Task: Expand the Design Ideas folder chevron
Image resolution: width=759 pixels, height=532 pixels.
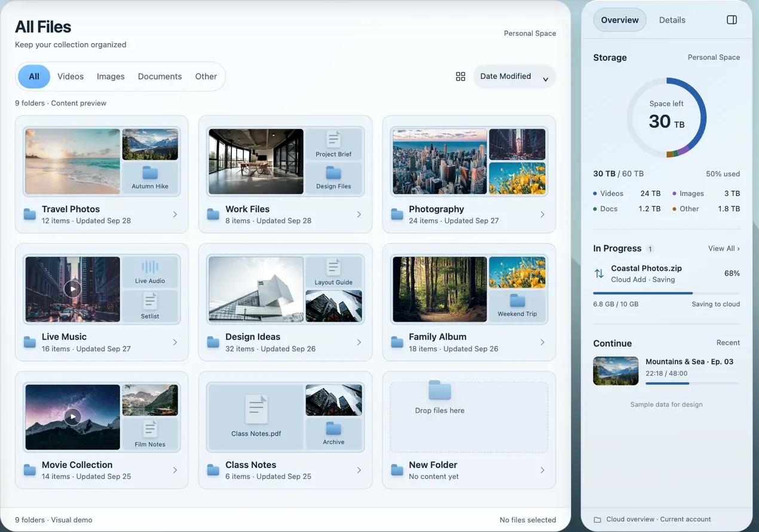Action: coord(359,342)
